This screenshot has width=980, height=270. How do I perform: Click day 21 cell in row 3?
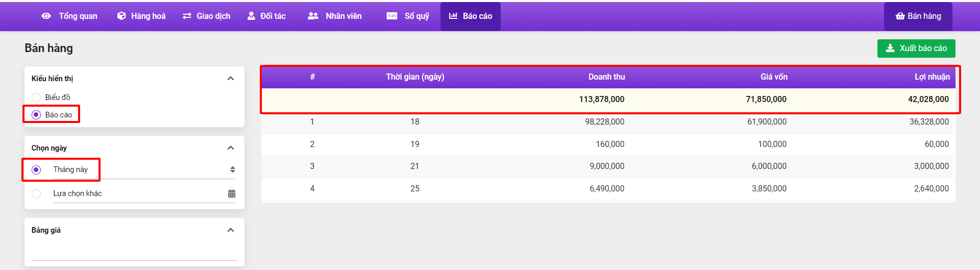[415, 166]
